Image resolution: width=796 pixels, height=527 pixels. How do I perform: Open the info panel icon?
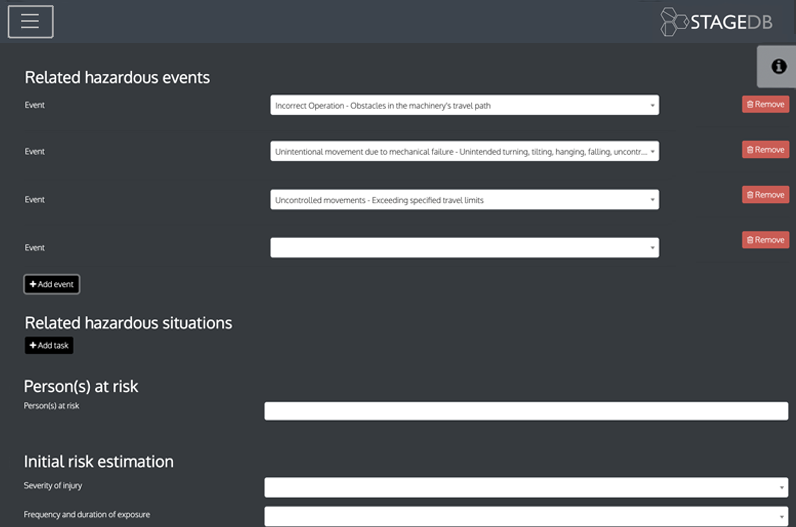(x=778, y=67)
